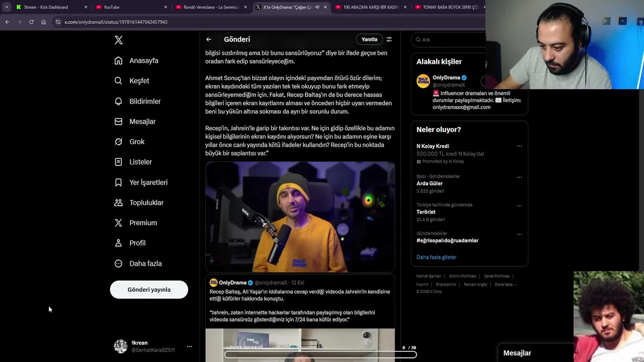The image size is (644, 362).
Task: Click @onlydramaX handle in quoted post
Action: click(271, 283)
